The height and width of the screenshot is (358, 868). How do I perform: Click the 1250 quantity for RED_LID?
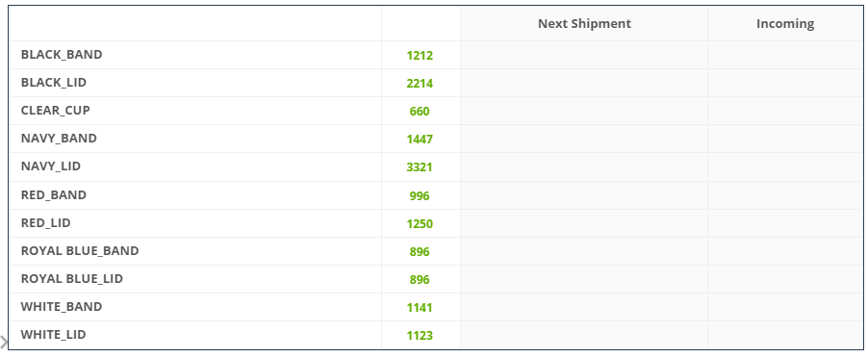pyautogui.click(x=420, y=224)
